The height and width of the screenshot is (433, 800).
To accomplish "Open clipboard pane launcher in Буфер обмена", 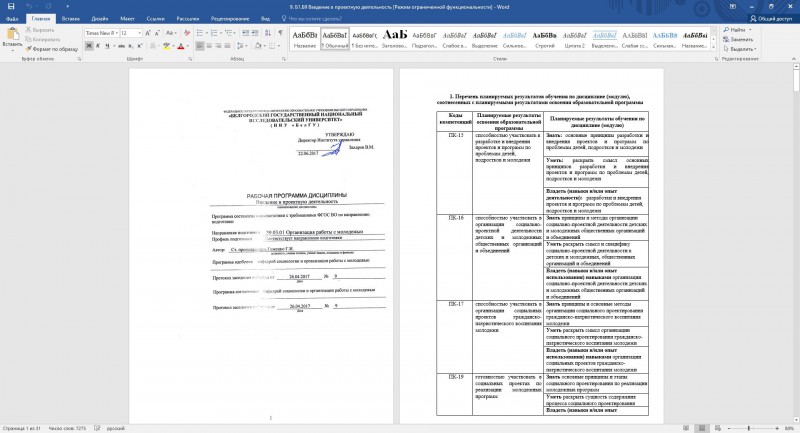I will coord(79,59).
